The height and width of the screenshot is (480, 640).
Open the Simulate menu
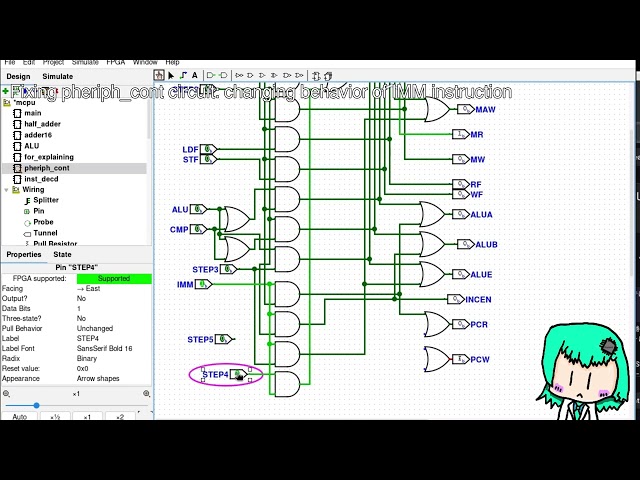[x=85, y=62]
